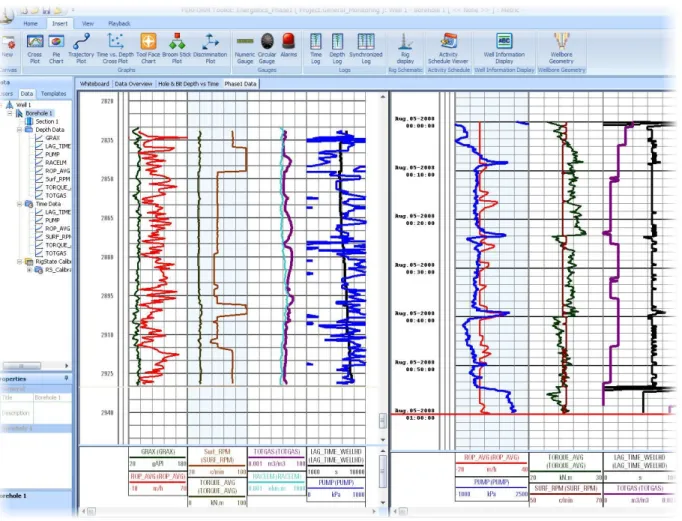Insert a Time Log
The width and height of the screenshot is (682, 521).
316,48
